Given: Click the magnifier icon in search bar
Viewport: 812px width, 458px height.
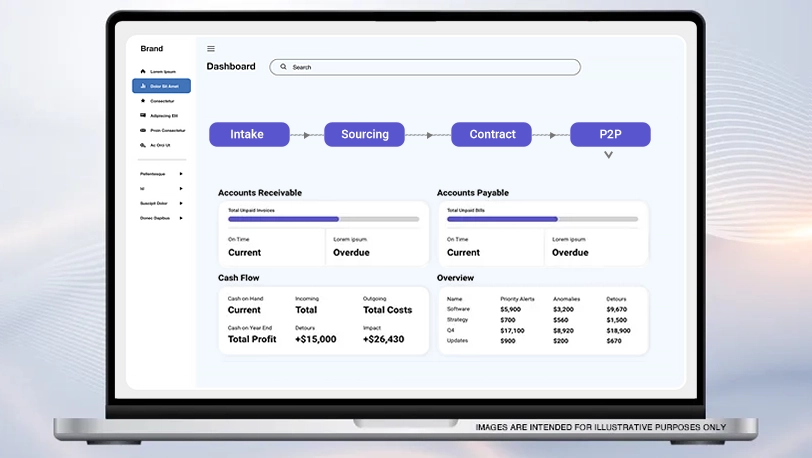Looking at the screenshot, I should 283,67.
